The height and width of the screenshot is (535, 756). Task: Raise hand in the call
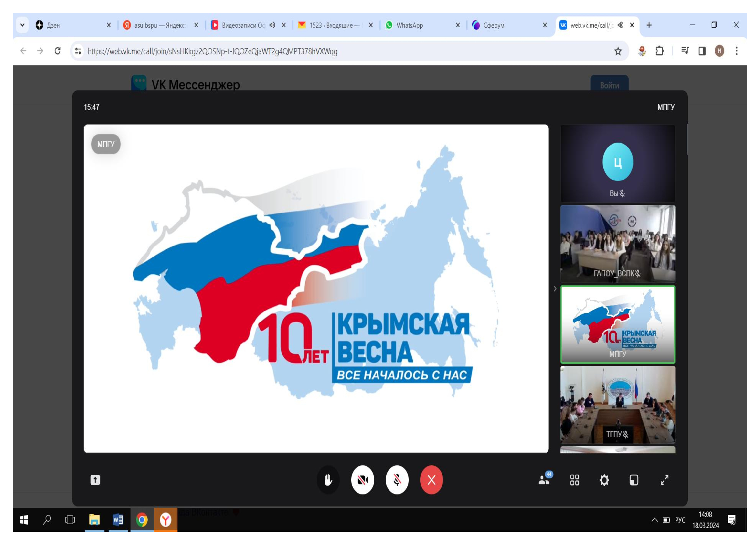point(328,480)
